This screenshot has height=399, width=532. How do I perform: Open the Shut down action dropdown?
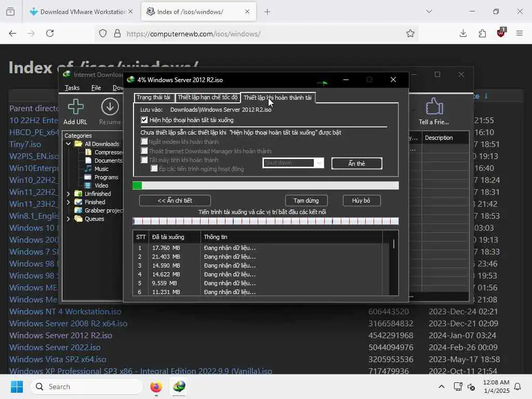293,163
